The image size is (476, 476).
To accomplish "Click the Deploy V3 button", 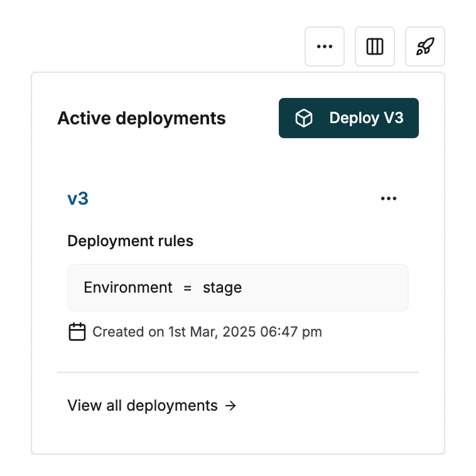I will click(349, 118).
